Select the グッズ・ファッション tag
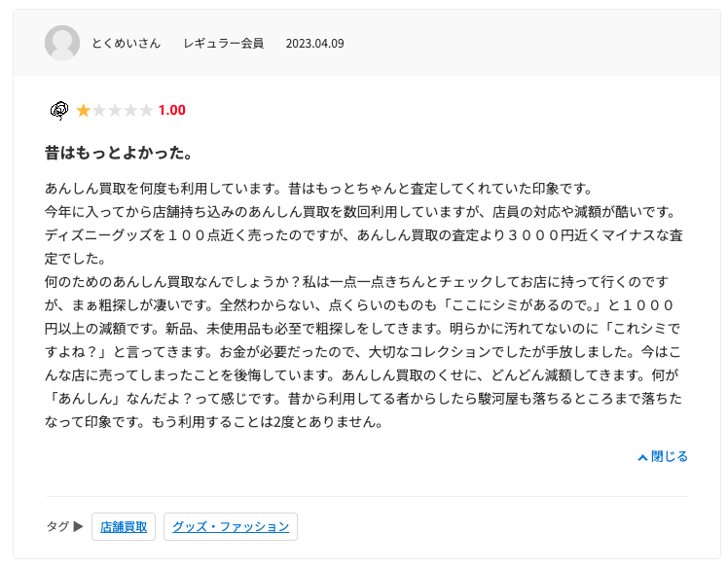 pos(231,526)
